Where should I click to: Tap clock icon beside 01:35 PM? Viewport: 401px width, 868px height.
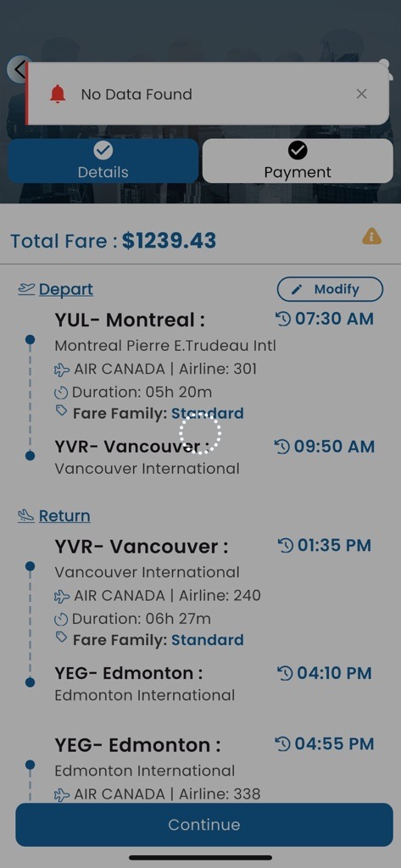point(285,545)
